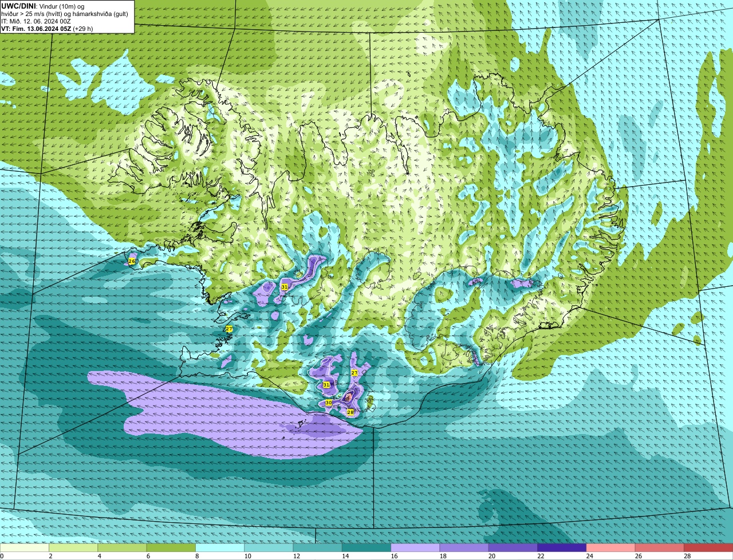Click the 'UWC/DINI: Vindur (10m) og' title line
This screenshot has width=733, height=560.
coord(43,6)
